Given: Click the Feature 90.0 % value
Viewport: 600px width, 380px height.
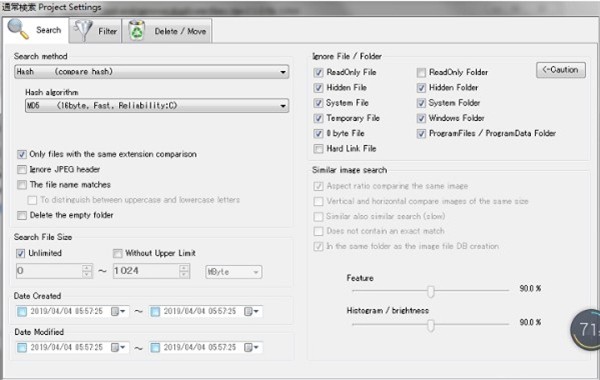Looking at the screenshot, I should tap(530, 289).
